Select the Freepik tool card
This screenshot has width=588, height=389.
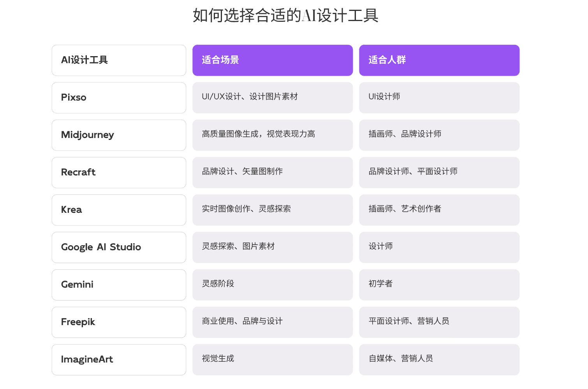point(119,322)
